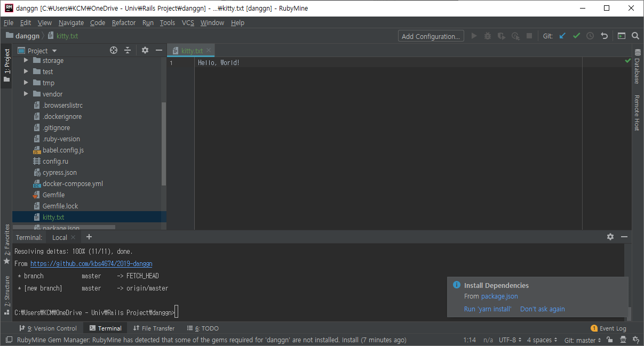Hide the Terminal panel minus icon

point(624,237)
